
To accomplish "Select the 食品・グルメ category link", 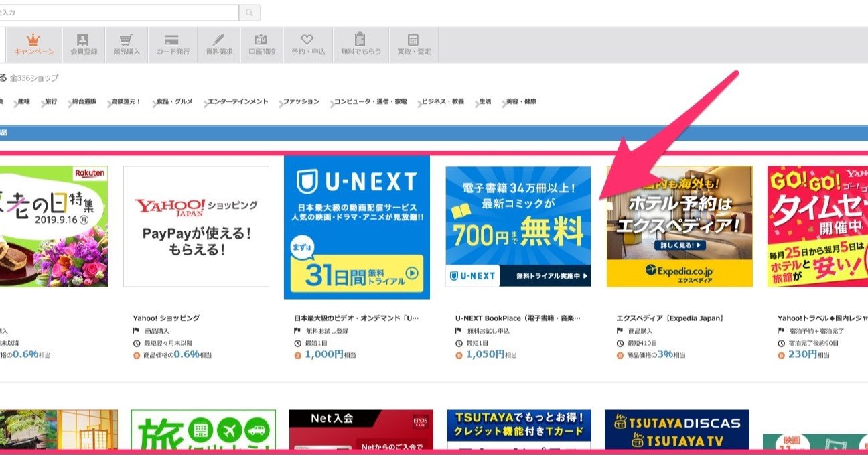I will [x=174, y=102].
